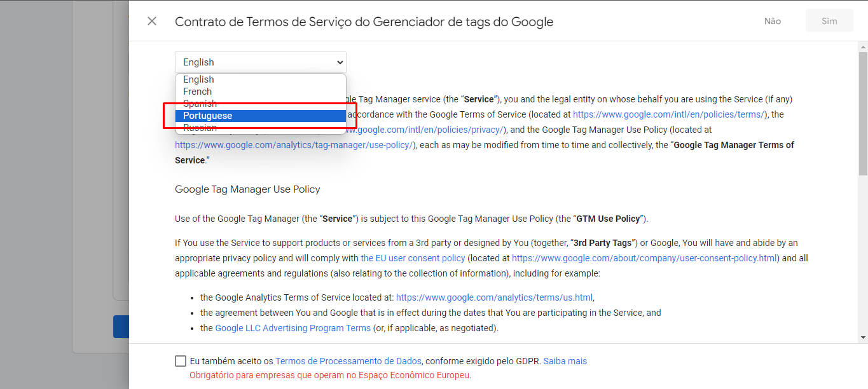
Task: Select English from the language list
Action: click(x=198, y=79)
